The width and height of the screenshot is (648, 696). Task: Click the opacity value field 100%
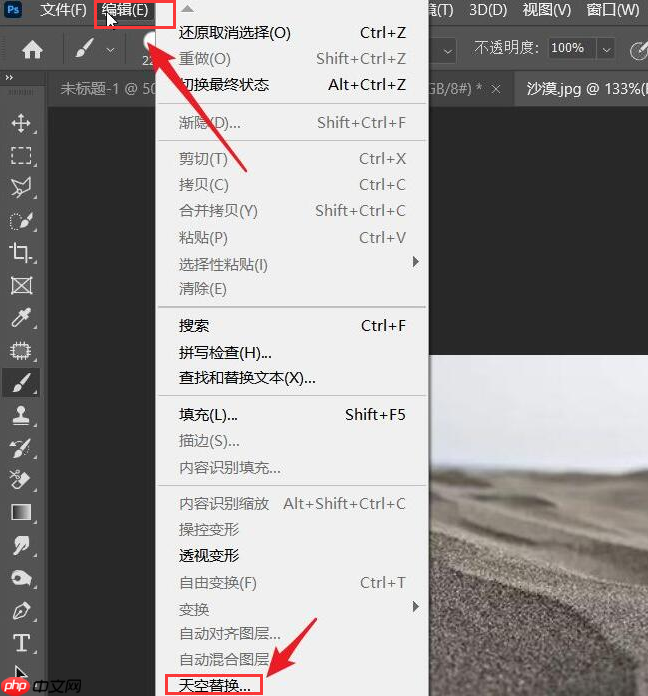(x=571, y=48)
